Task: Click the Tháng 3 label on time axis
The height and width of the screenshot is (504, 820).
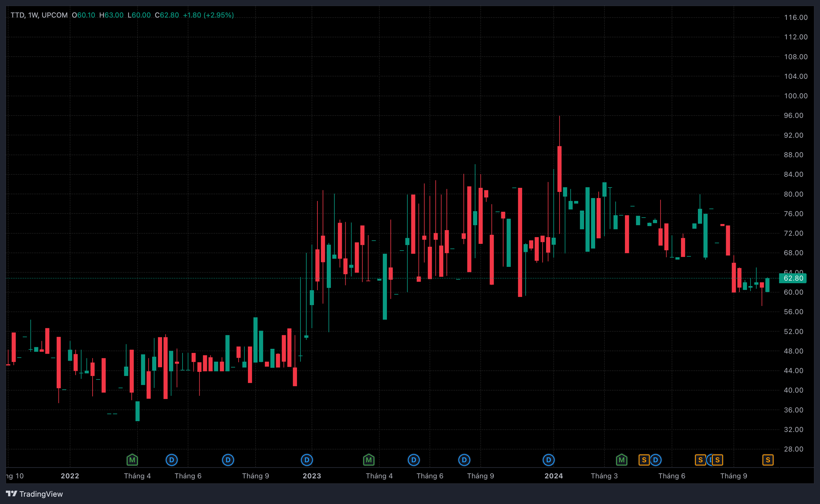Action: (x=604, y=476)
